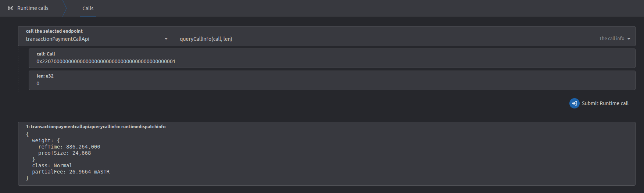Click the proofSize value 24,668
This screenshot has width=644, height=193.
82,153
